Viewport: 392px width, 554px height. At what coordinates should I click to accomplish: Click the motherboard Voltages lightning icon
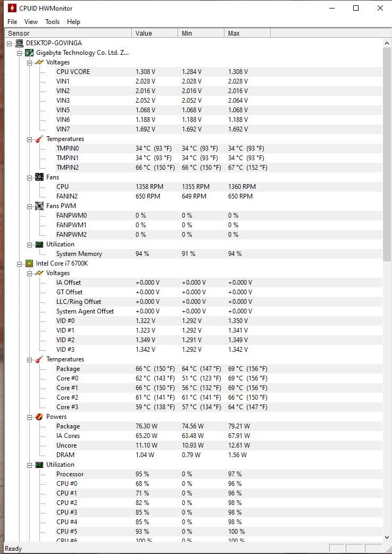[39, 62]
